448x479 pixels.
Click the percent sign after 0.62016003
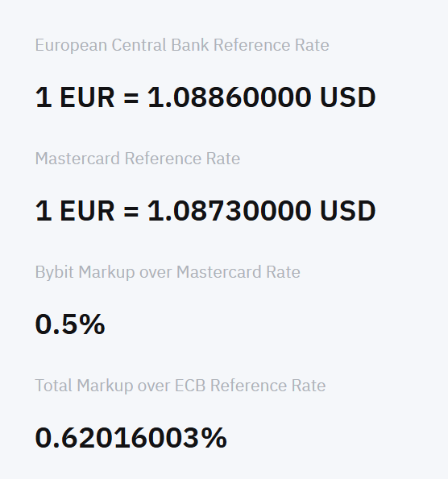(x=214, y=438)
